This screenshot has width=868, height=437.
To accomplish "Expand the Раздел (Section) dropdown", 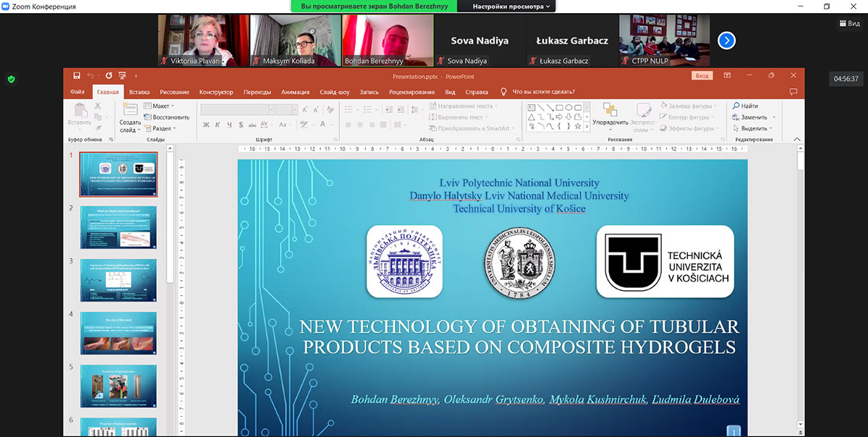I will 158,128.
